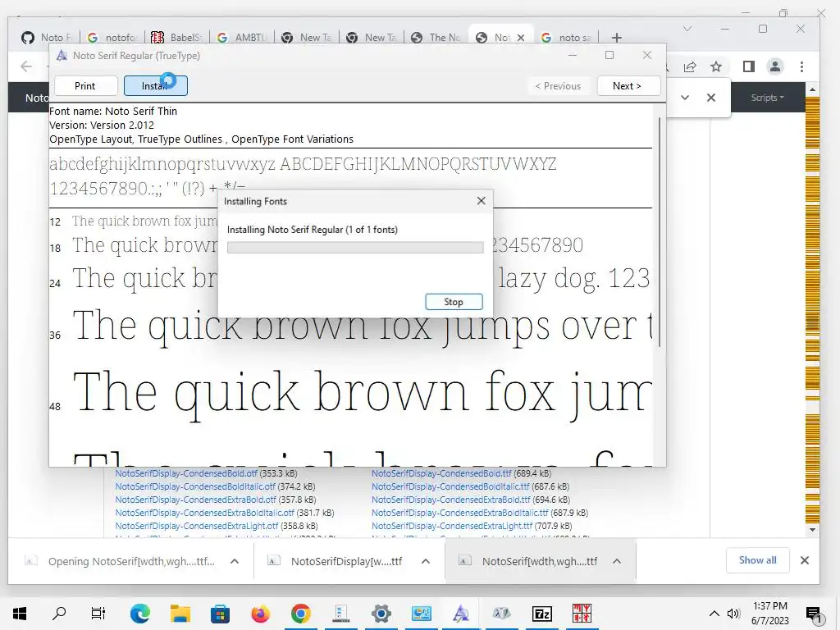Open the Scripts dropdown menu
840x630 pixels.
[x=767, y=98]
